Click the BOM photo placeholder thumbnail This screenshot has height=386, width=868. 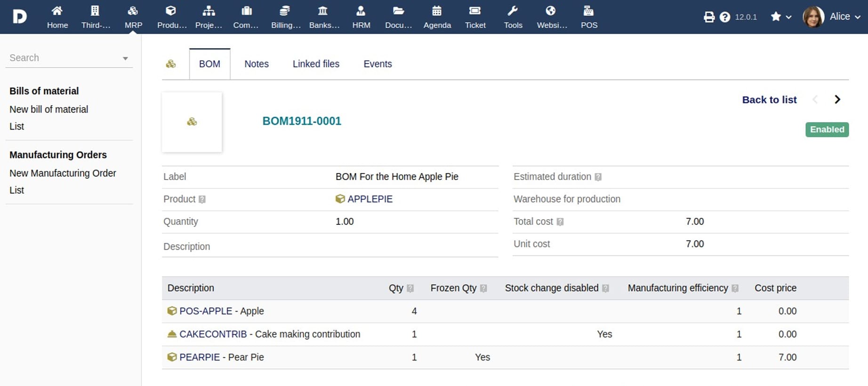192,122
